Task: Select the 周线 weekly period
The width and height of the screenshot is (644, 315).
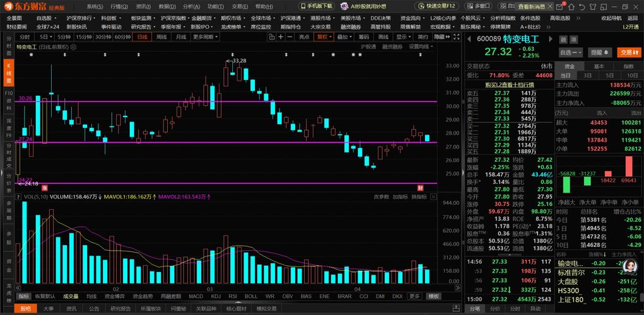Action: [x=162, y=37]
